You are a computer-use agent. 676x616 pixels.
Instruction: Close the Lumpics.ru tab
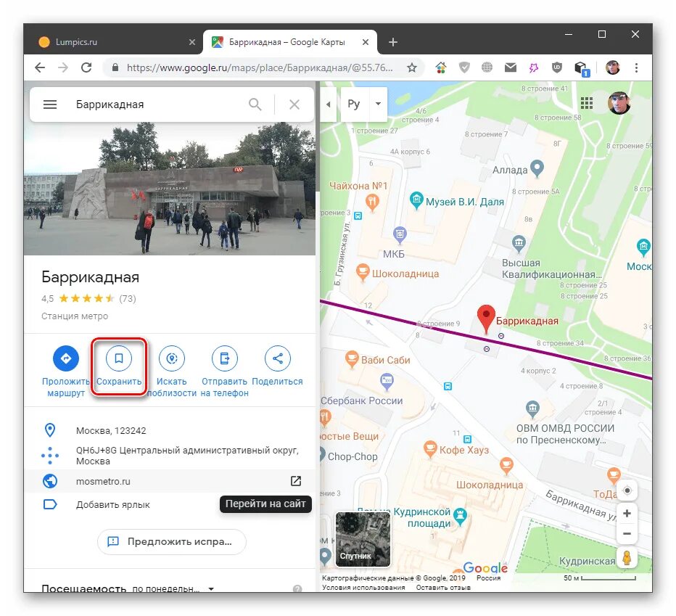[x=192, y=42]
